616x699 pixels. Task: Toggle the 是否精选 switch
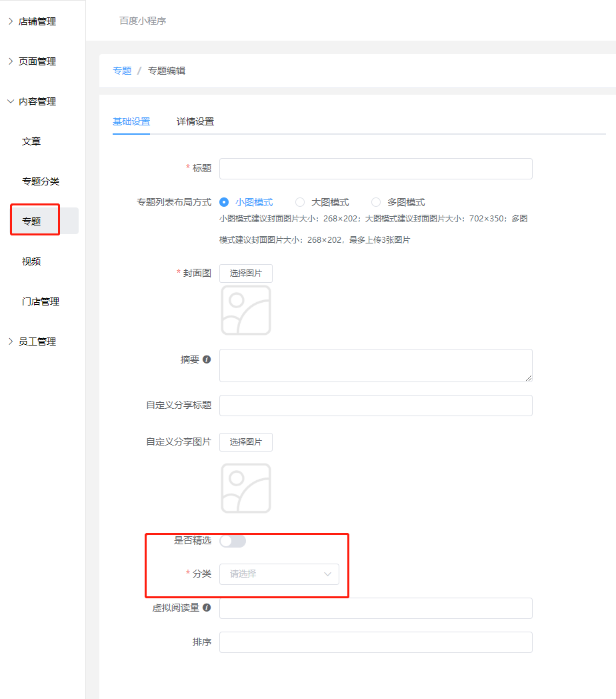tap(233, 541)
